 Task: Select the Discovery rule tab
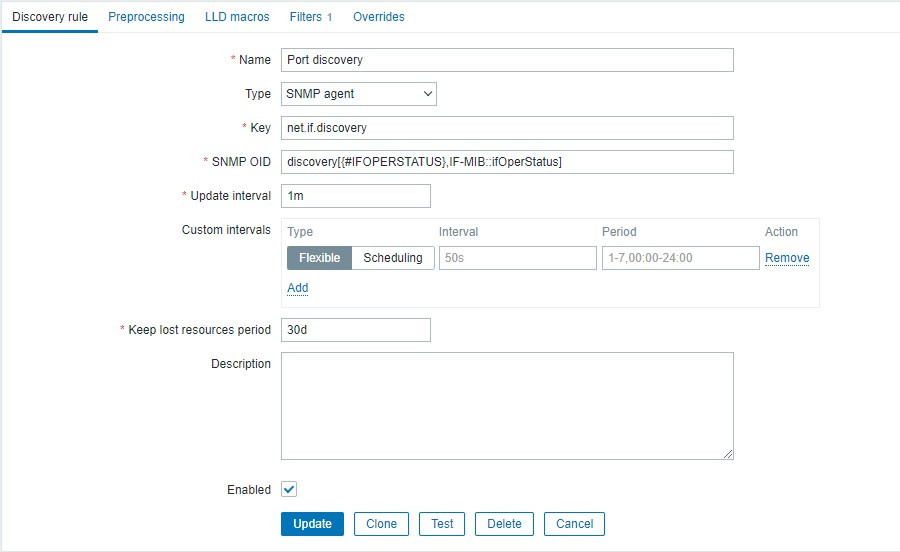click(x=50, y=17)
